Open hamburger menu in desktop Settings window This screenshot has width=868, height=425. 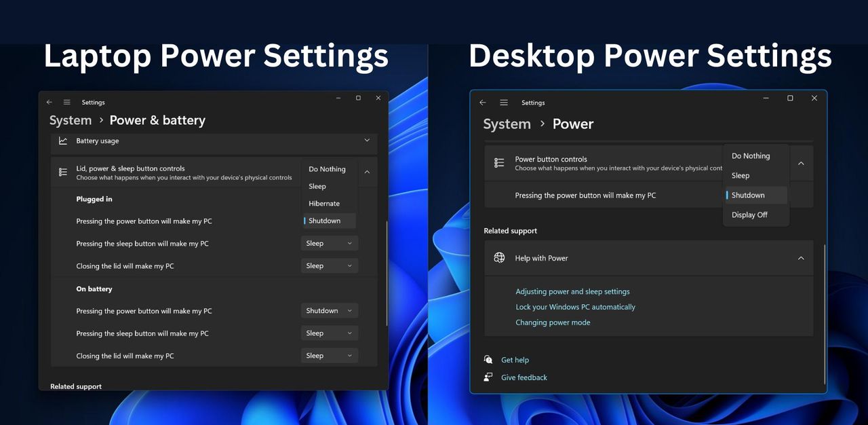504,103
